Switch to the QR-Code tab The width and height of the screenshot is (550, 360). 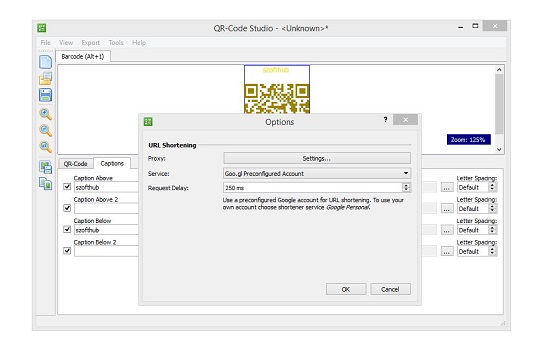[x=75, y=164]
